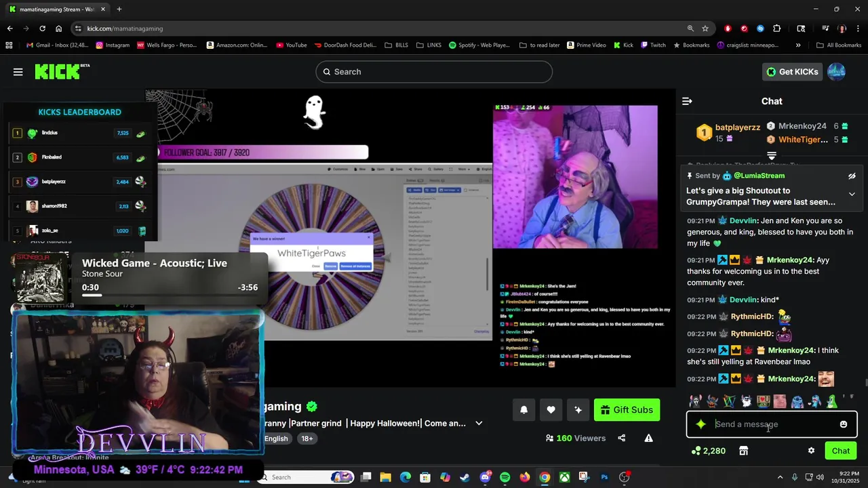Click the green sparkle icon in the message box
This screenshot has width=868, height=488.
coord(701,424)
